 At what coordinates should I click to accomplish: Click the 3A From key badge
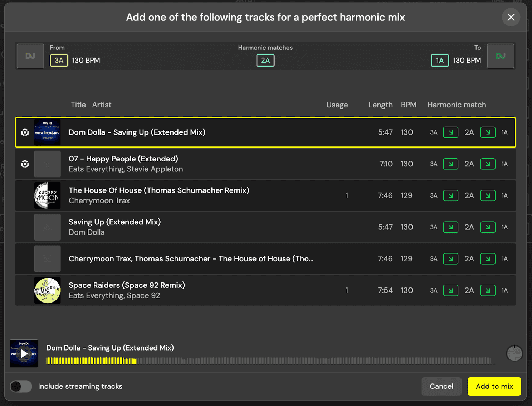[59, 61]
